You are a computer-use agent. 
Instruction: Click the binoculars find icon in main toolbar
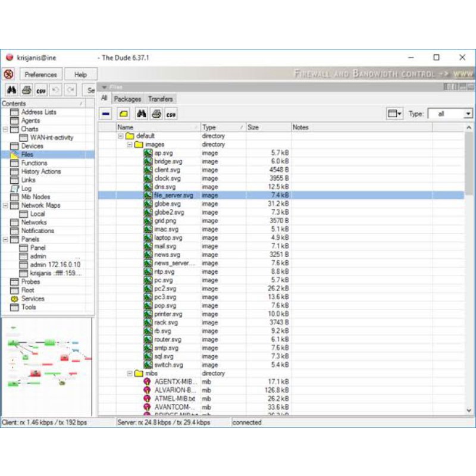tap(11, 90)
